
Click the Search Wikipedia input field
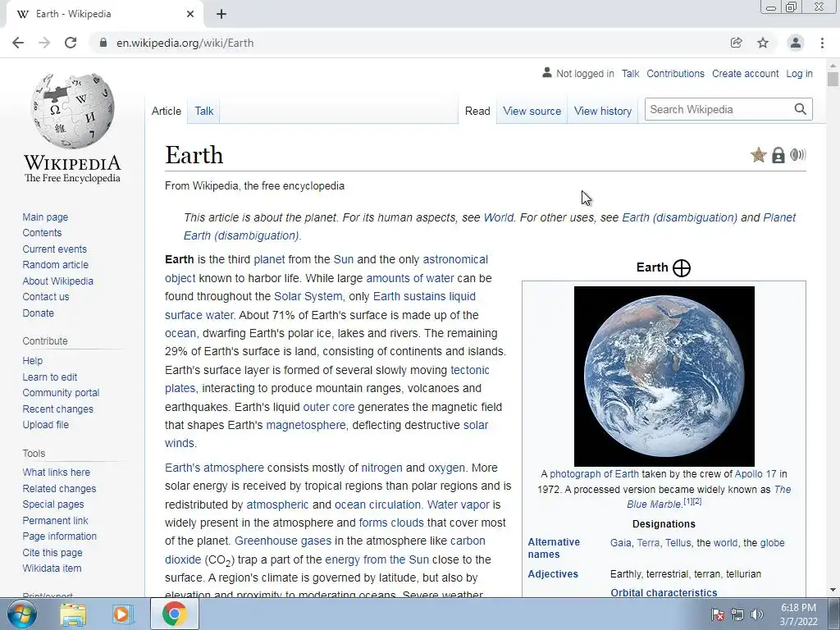[x=719, y=109]
